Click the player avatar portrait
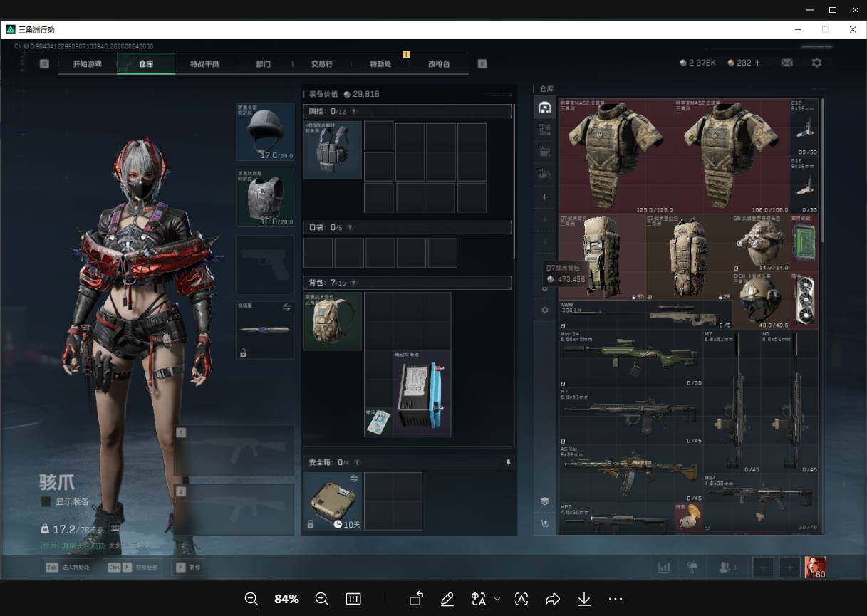 816,568
